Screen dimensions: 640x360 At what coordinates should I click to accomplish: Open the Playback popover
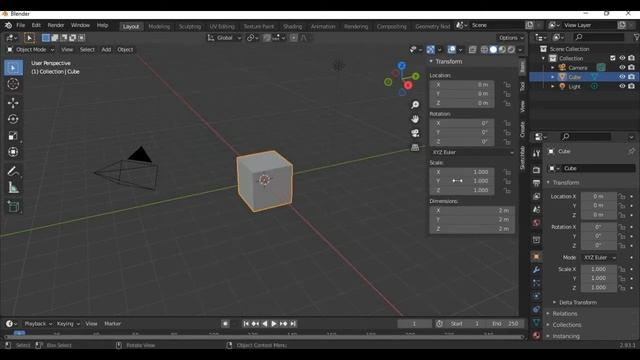38,324
